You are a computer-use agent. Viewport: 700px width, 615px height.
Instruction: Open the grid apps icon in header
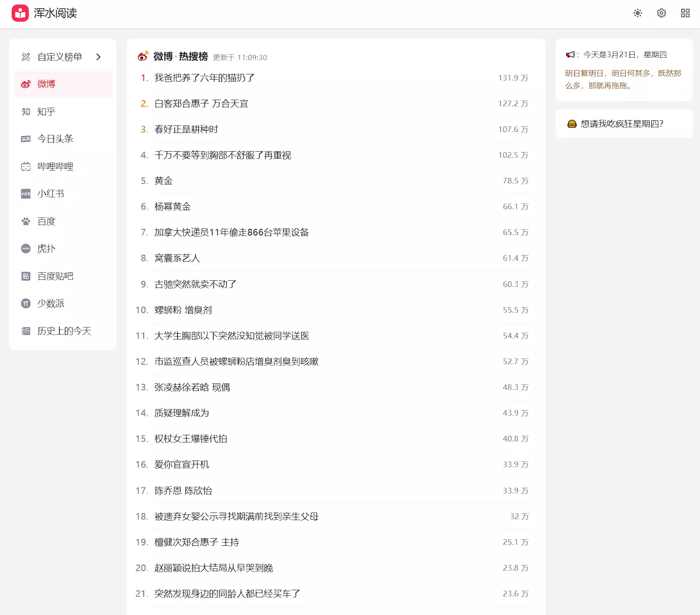pyautogui.click(x=685, y=13)
